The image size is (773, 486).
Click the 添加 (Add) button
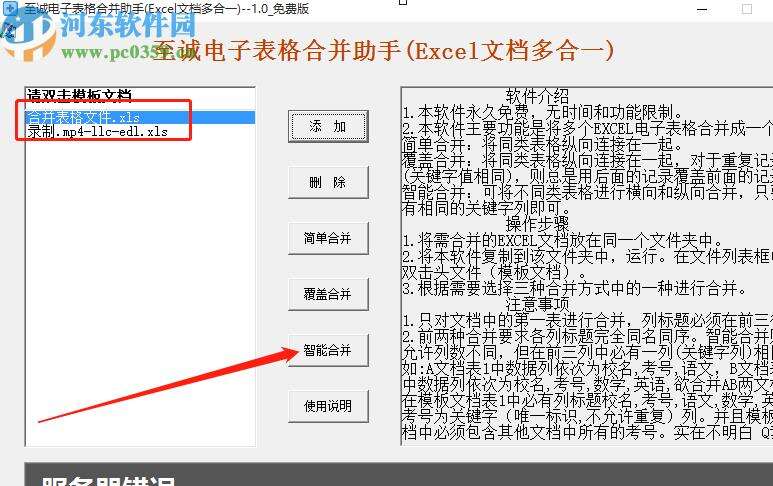coord(328,127)
